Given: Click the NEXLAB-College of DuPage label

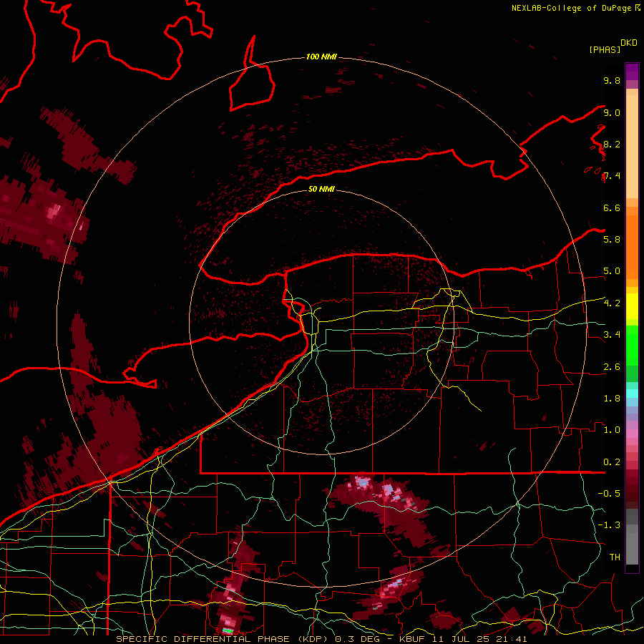Looking at the screenshot, I should tap(571, 8).
